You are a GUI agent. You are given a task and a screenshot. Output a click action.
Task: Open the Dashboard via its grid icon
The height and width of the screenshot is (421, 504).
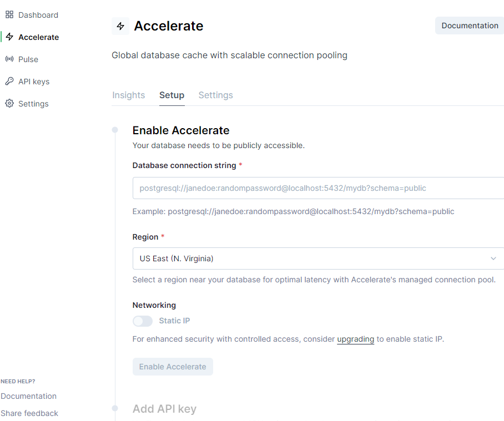(9, 14)
